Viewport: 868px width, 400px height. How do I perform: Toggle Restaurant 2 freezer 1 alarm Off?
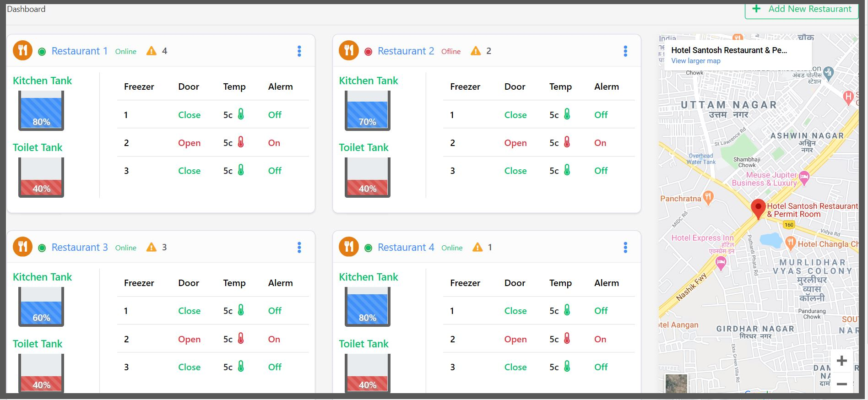[601, 115]
